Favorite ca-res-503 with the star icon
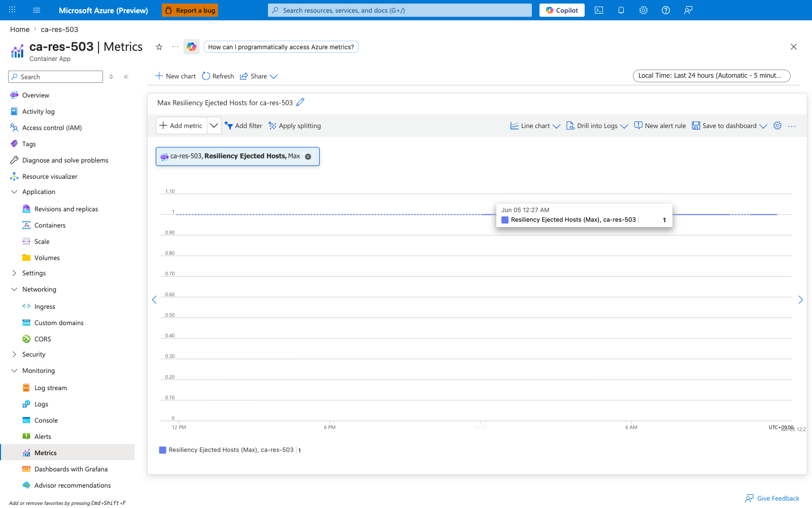 [159, 47]
